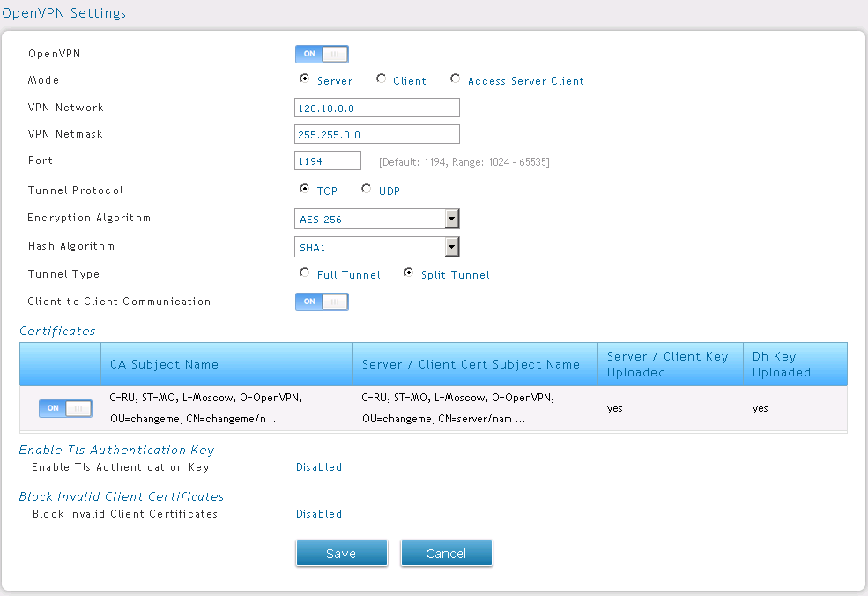Click the VPN Netmask input field
This screenshot has width=868, height=596.
(x=377, y=134)
